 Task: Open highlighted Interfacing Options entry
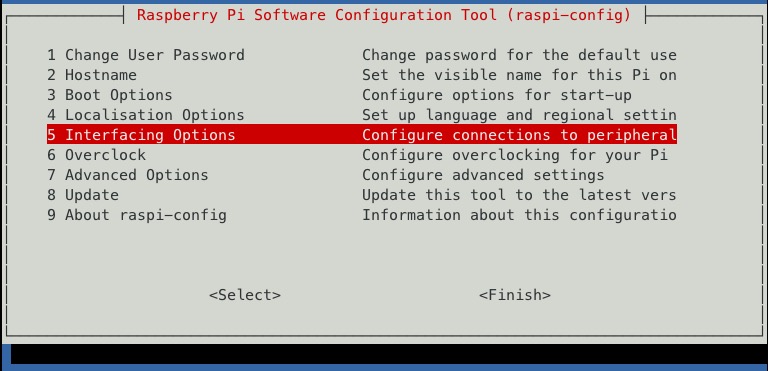click(362, 135)
